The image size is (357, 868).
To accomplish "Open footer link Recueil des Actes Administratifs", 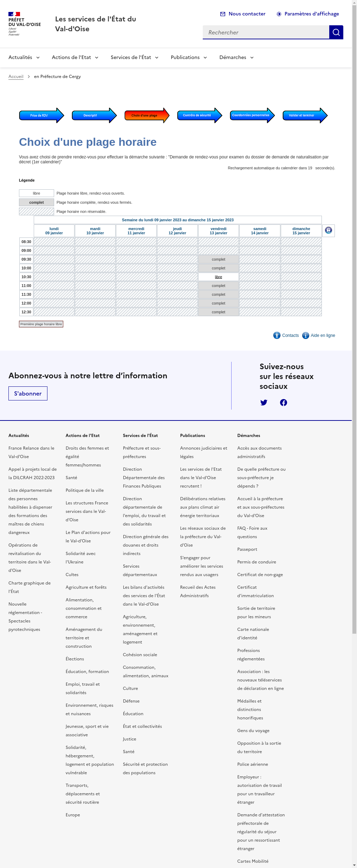I will [x=198, y=592].
